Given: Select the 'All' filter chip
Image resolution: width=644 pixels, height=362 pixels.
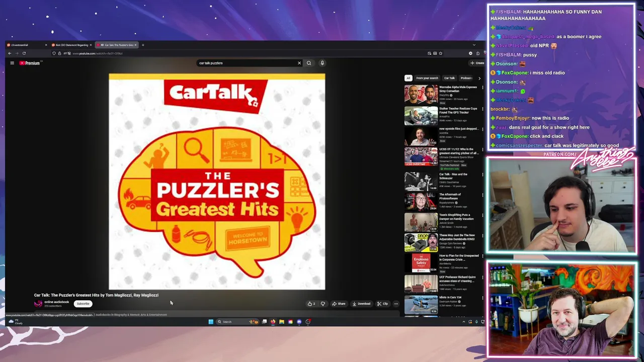Looking at the screenshot, I should [x=409, y=78].
